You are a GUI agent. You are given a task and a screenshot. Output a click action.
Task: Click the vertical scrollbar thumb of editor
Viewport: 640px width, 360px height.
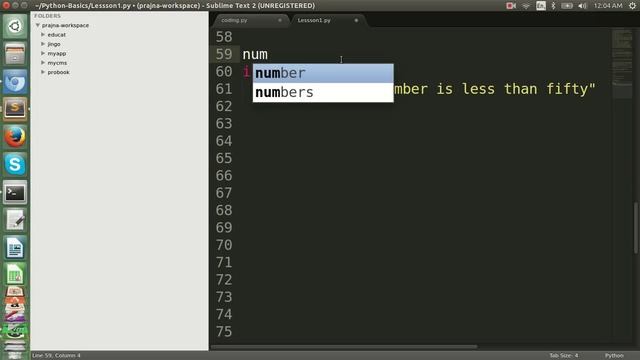[636, 228]
